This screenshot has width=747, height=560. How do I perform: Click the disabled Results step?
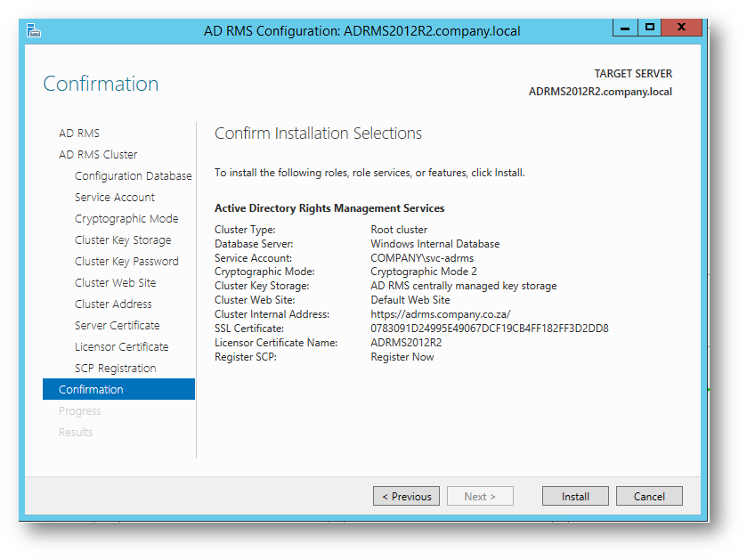click(x=76, y=433)
